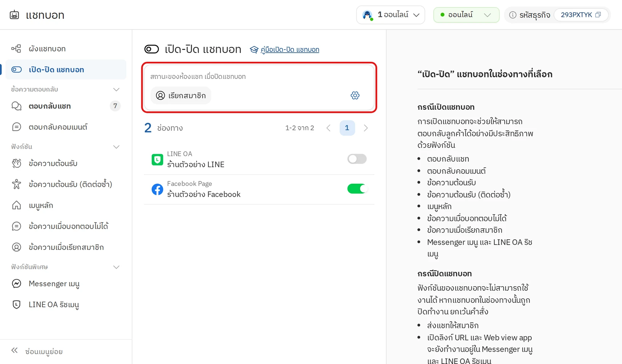Click the LINE OA channel icon
622x364 pixels.
tap(157, 159)
